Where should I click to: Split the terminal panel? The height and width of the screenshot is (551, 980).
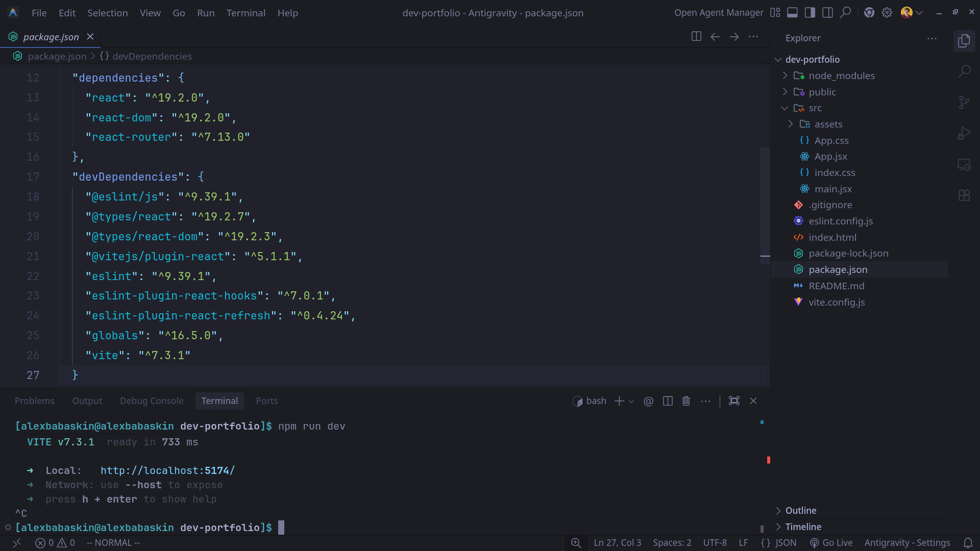(668, 401)
